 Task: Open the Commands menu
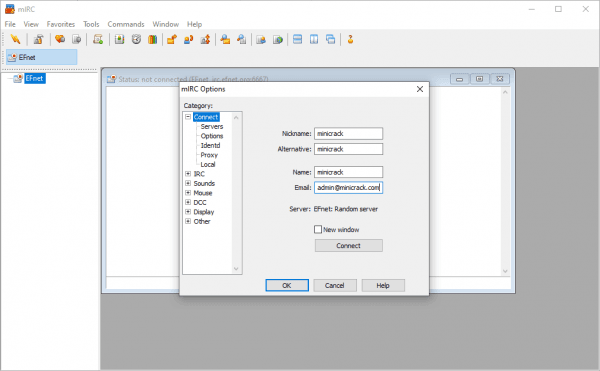tap(126, 24)
